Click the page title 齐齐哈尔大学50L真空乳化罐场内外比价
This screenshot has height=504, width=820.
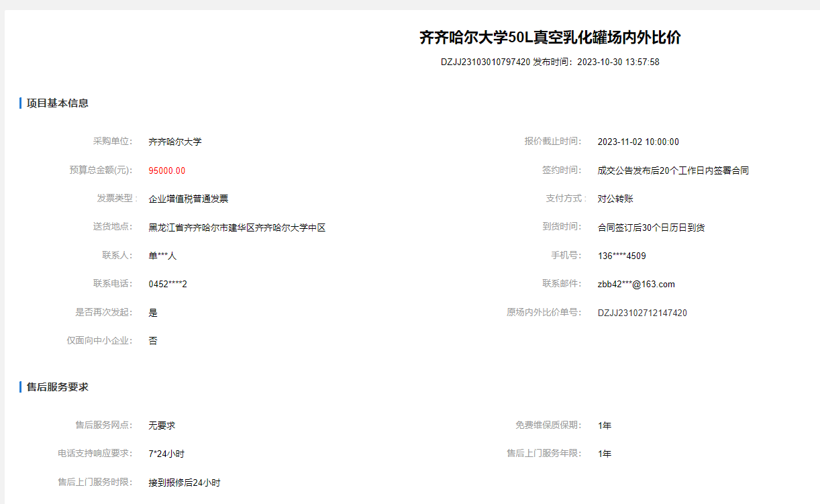[550, 38]
